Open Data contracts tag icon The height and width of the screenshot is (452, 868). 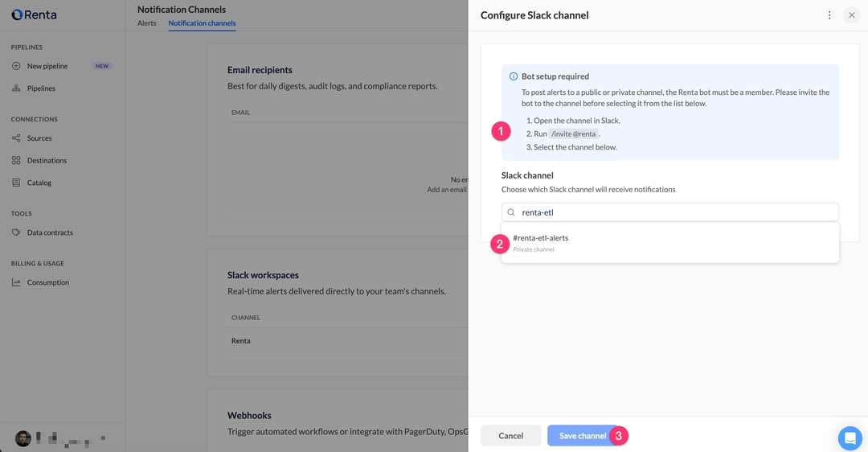[x=16, y=232]
